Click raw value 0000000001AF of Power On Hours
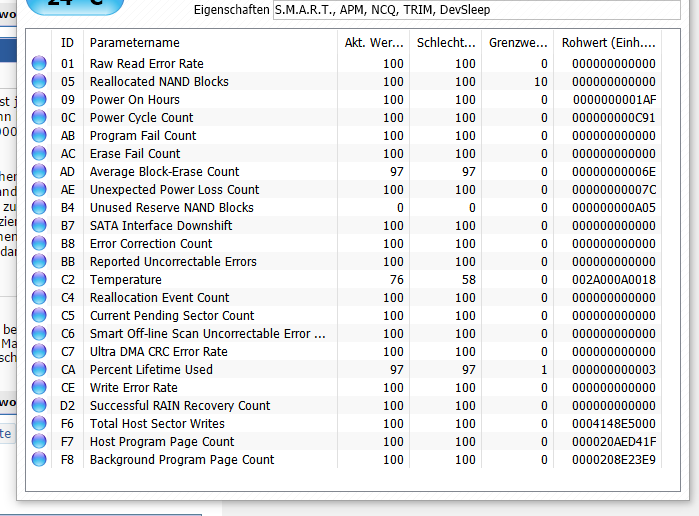 pyautogui.click(x=614, y=99)
